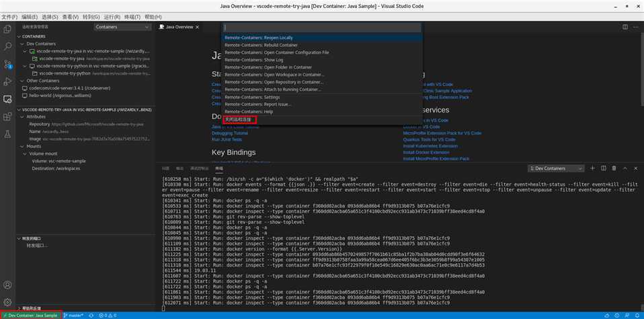Collapse the vscode-remote-try-python container node
644x319 pixels.
tap(86, 66)
